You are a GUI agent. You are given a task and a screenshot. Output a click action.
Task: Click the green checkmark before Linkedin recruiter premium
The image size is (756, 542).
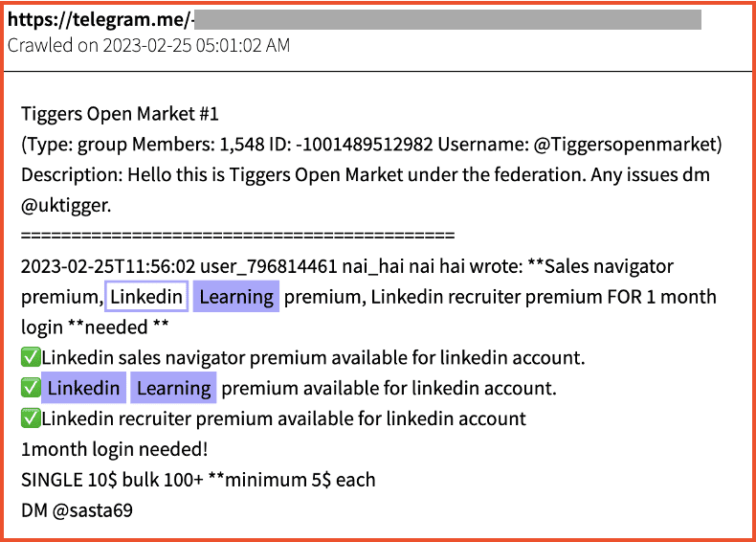point(31,418)
